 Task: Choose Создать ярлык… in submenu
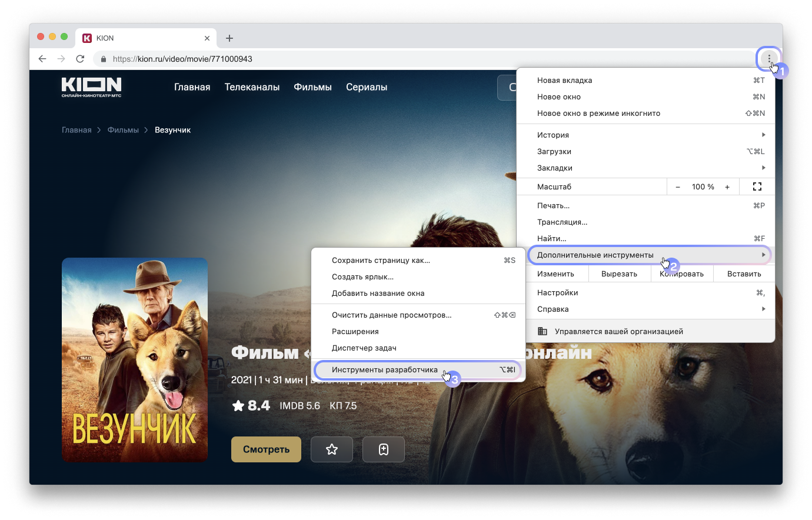pos(418,276)
